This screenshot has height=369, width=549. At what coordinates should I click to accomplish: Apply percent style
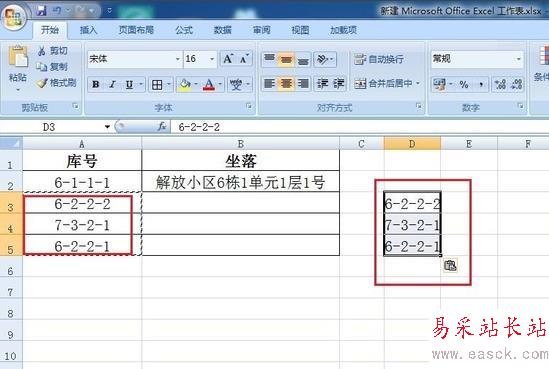pos(464,84)
